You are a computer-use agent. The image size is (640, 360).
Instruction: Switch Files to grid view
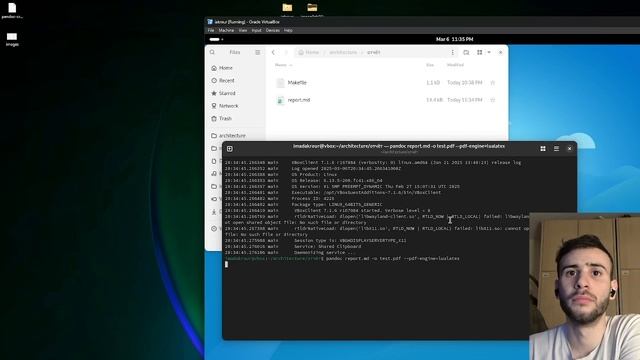(480, 52)
